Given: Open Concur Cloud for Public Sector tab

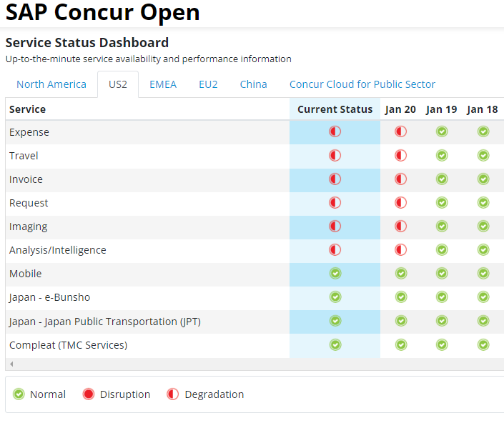Looking at the screenshot, I should (362, 84).
